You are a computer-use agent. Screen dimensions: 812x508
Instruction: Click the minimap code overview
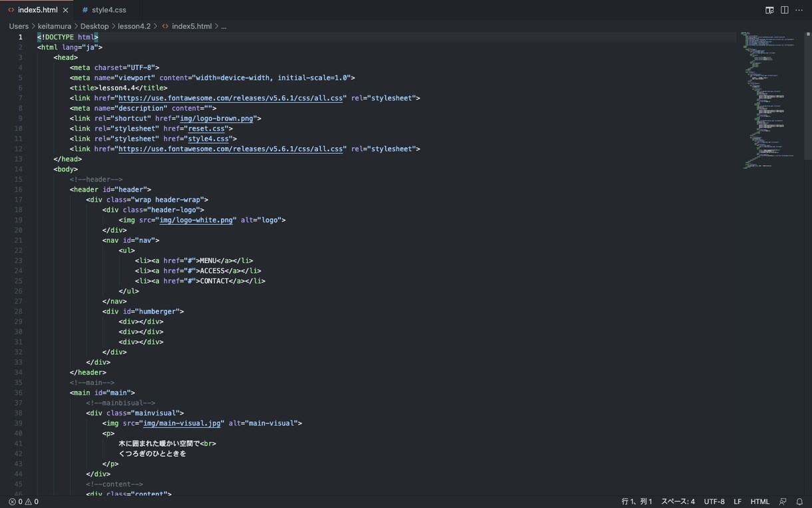pyautogui.click(x=770, y=100)
